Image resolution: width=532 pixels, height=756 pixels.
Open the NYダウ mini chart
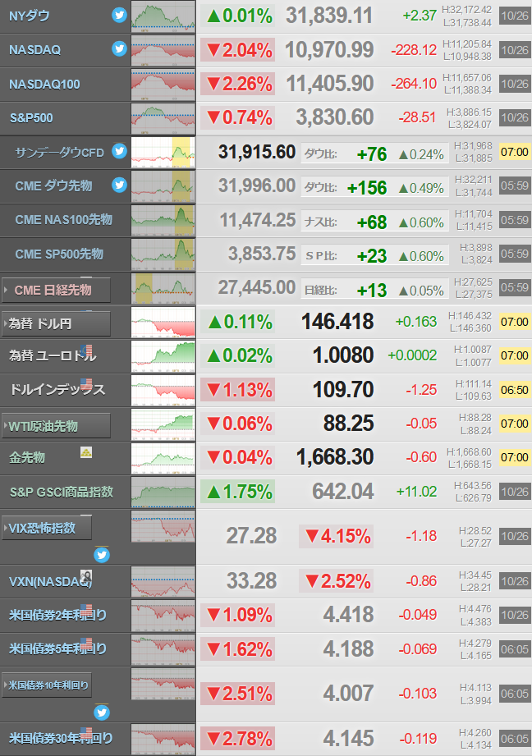(163, 16)
